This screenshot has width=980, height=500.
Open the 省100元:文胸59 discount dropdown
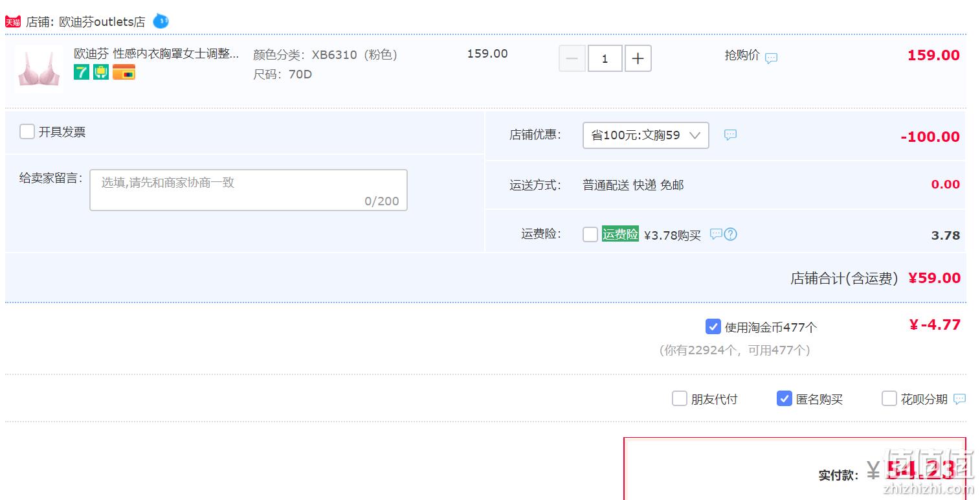tap(646, 135)
